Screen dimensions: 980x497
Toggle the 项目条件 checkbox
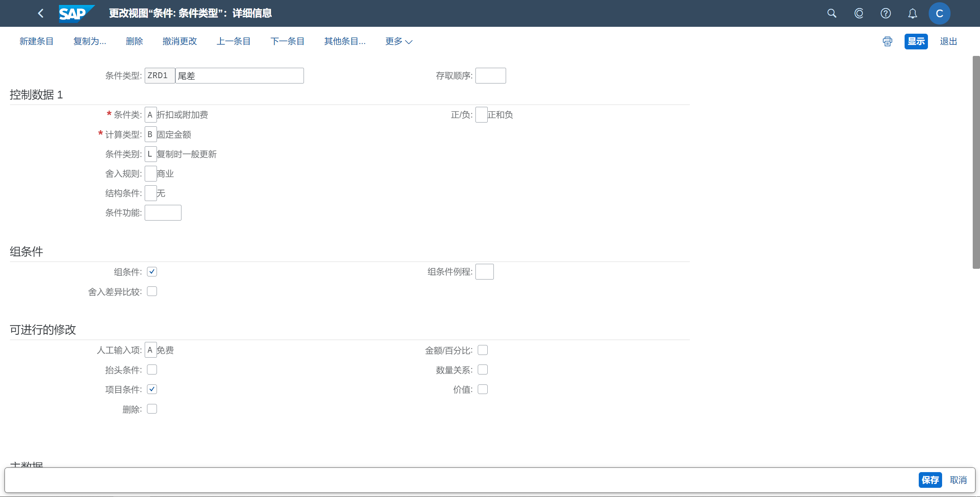coord(152,389)
